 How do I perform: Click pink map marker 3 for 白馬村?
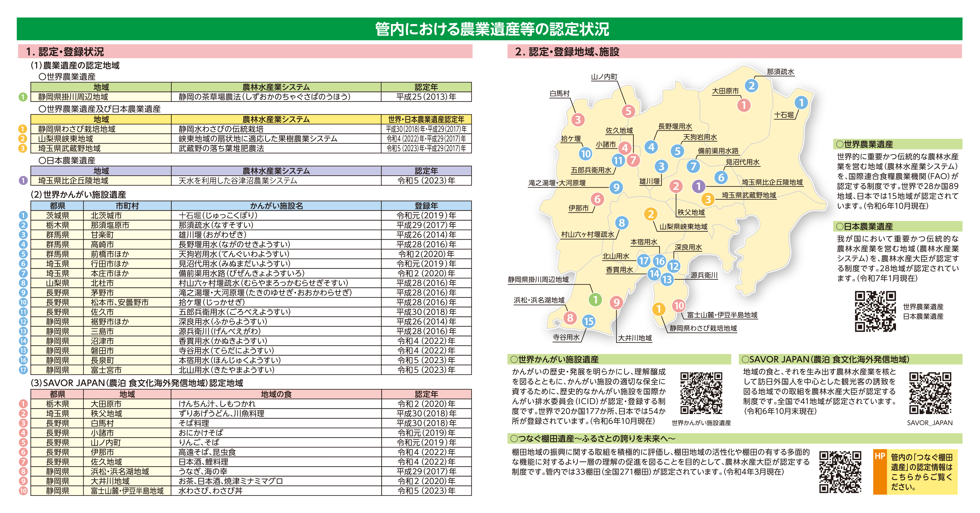coord(578,120)
